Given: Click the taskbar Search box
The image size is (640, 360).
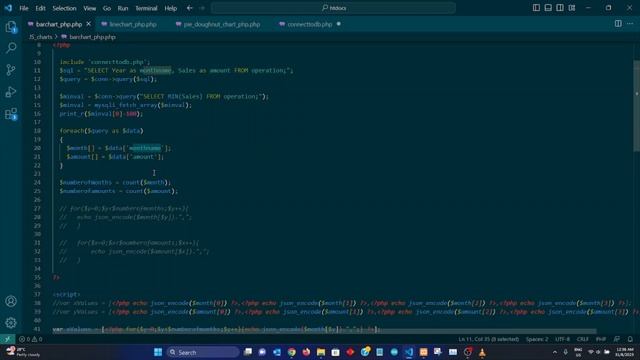Looking at the screenshot, I should pos(203,352).
